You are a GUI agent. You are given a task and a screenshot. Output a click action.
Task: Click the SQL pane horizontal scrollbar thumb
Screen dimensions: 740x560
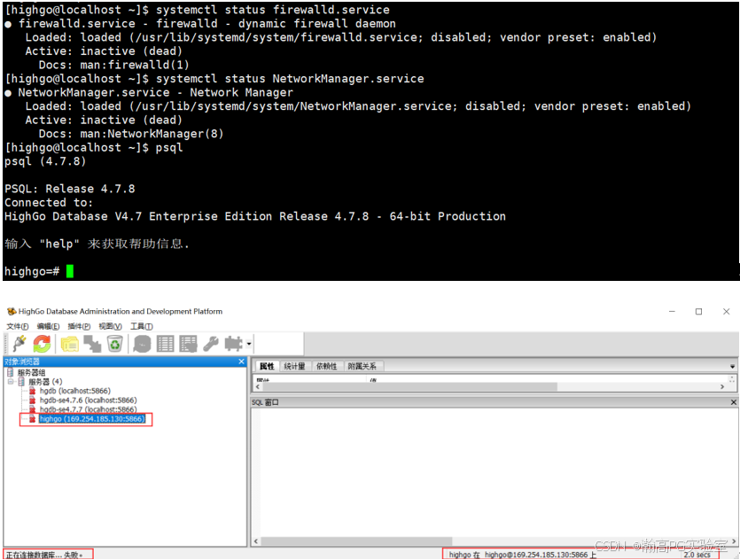[x=356, y=541]
